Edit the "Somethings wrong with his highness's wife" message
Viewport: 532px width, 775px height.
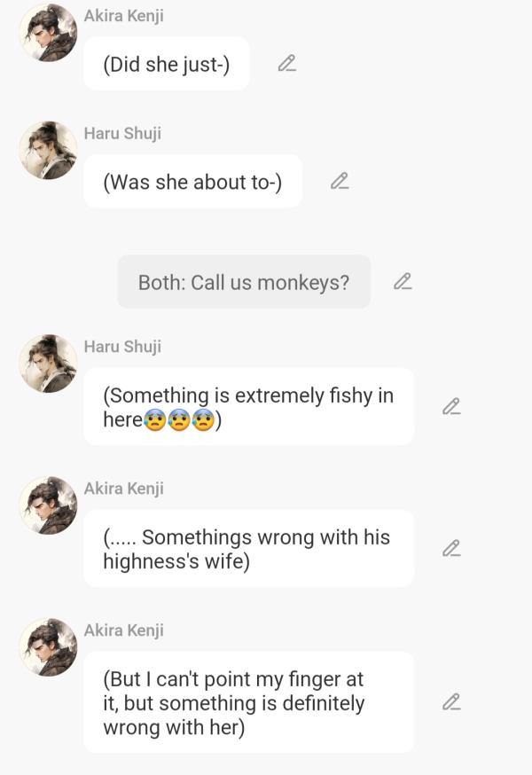pyautogui.click(x=451, y=548)
